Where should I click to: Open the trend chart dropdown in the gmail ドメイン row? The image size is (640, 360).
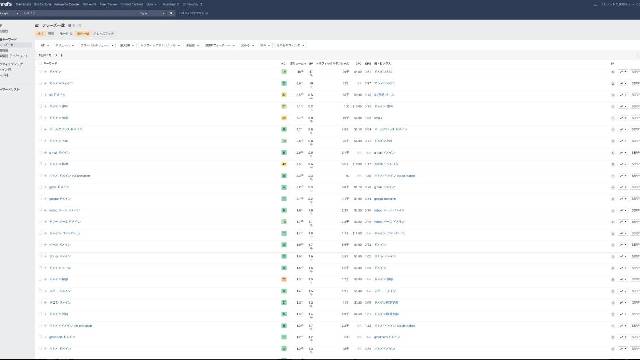(x=622, y=153)
